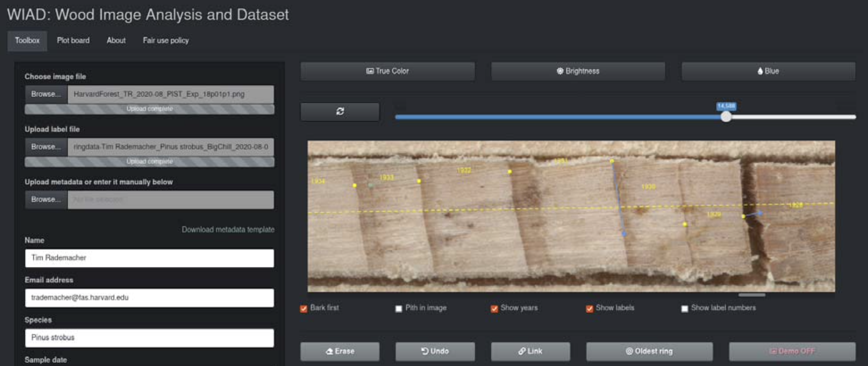This screenshot has width=868, height=366.
Task: Click the blue slider handle
Action: 726,117
